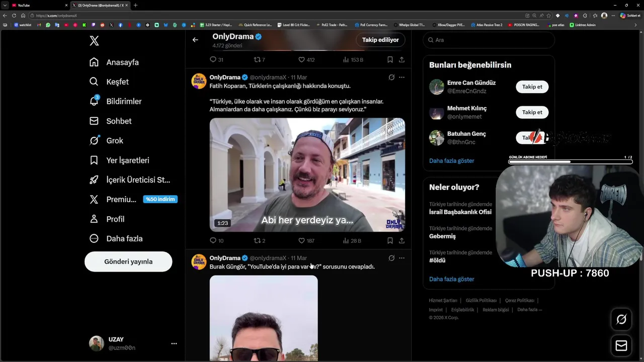The width and height of the screenshot is (644, 362).
Task: Follow Mehmet Kılınç
Action: click(x=532, y=112)
